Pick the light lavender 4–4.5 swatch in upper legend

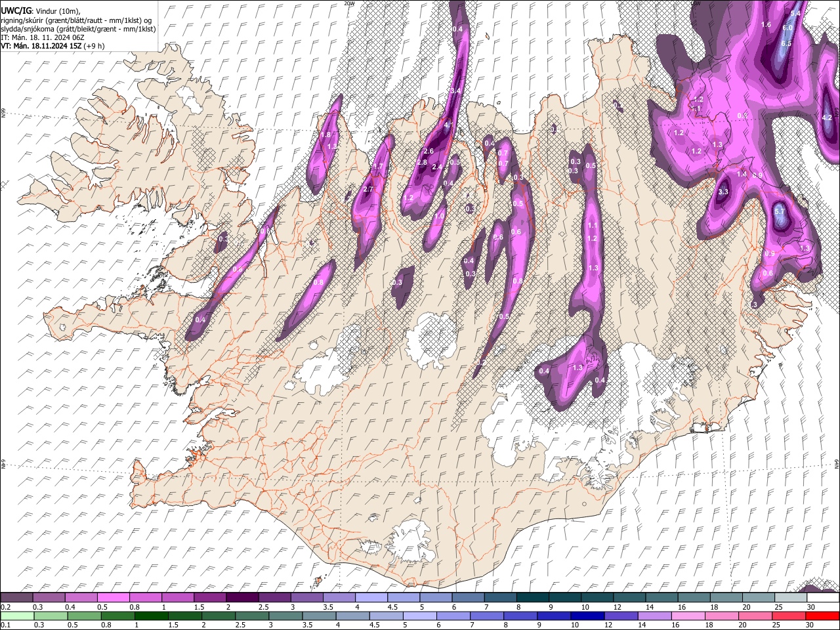click(x=371, y=598)
